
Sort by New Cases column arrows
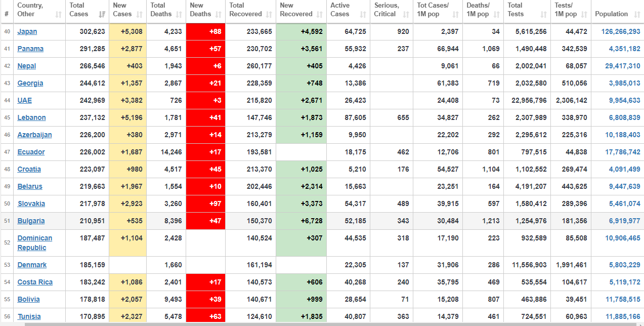click(140, 15)
